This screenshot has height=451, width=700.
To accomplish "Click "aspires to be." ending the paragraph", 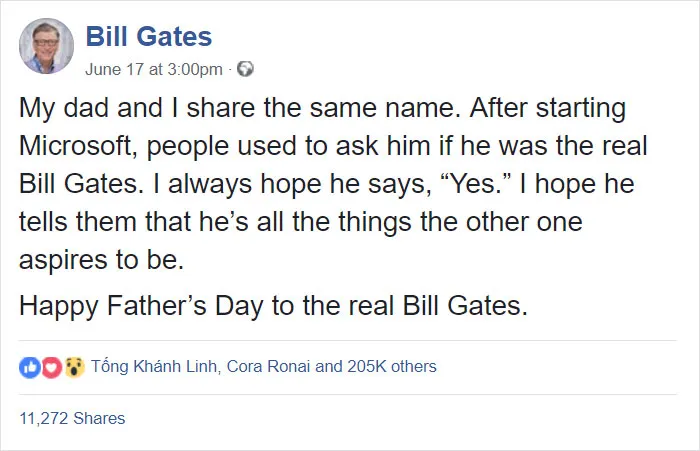I will click(x=101, y=260).
